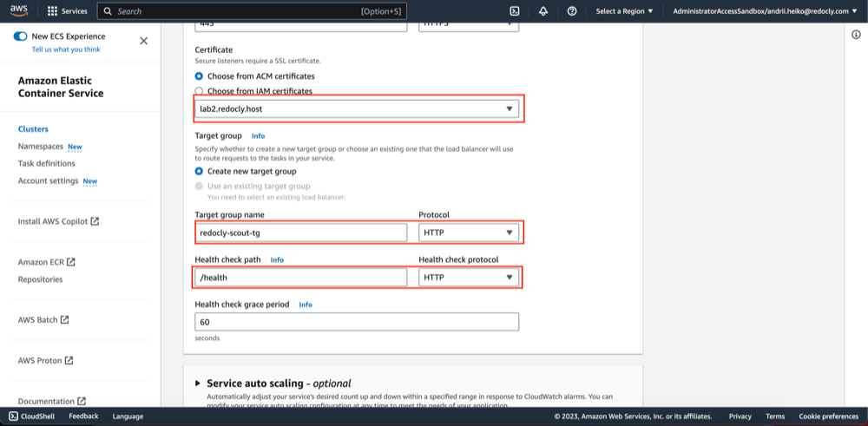Go to Clusters in the sidebar

pyautogui.click(x=33, y=129)
